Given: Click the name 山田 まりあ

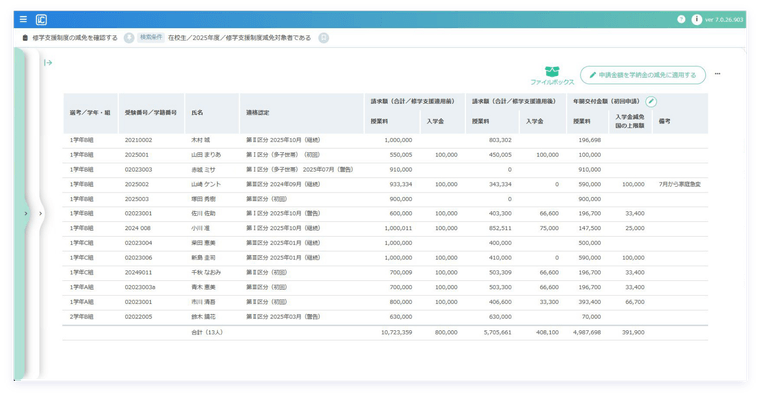Looking at the screenshot, I should pyautogui.click(x=206, y=155).
